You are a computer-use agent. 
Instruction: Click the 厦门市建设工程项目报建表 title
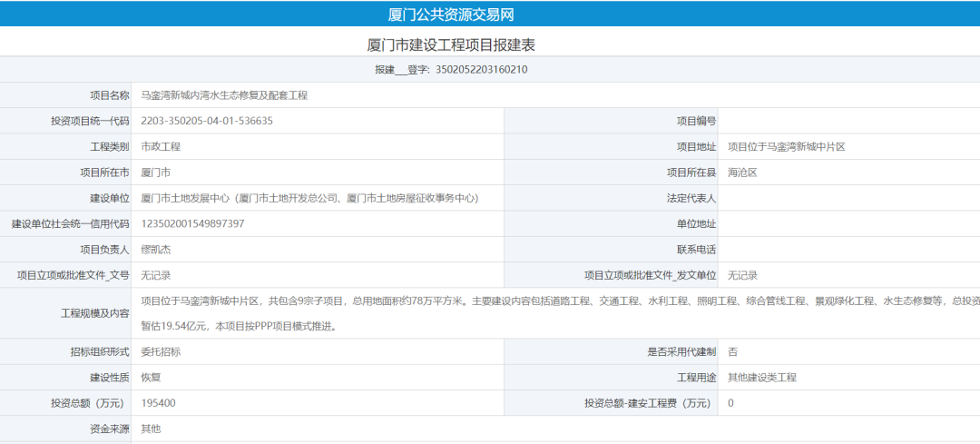[x=457, y=44]
